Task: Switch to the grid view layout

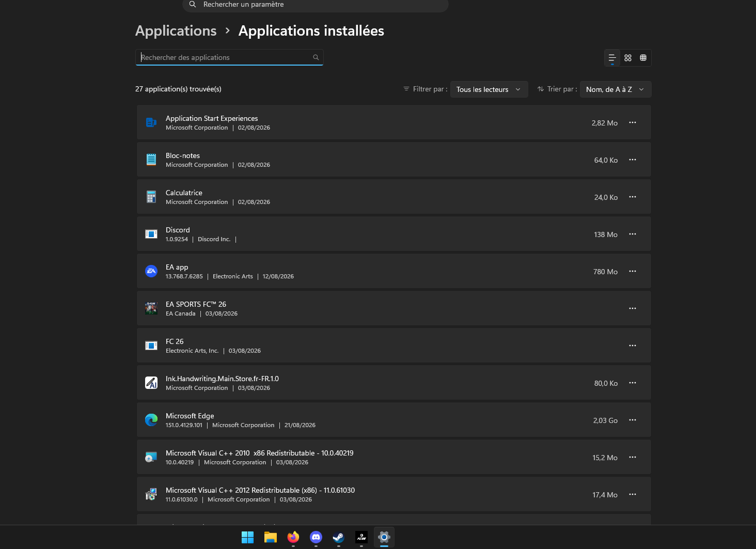Action: pyautogui.click(x=628, y=58)
